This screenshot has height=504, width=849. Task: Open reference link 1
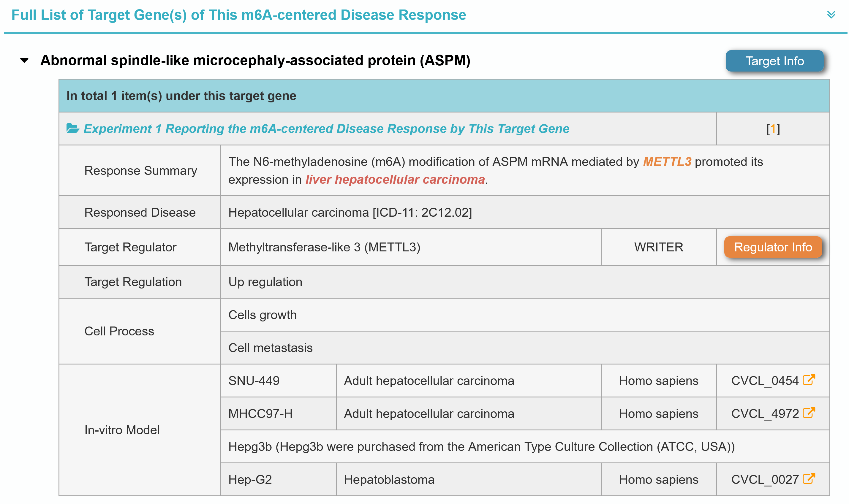(x=773, y=129)
